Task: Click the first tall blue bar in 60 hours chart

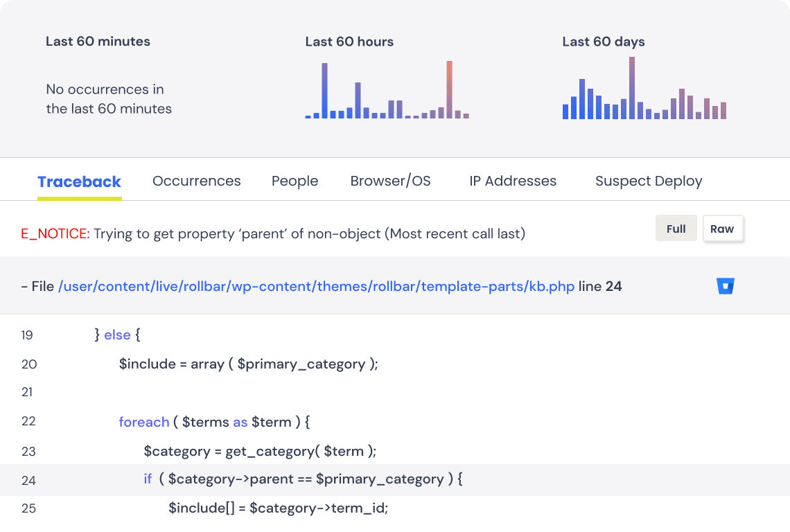Action: click(324, 91)
